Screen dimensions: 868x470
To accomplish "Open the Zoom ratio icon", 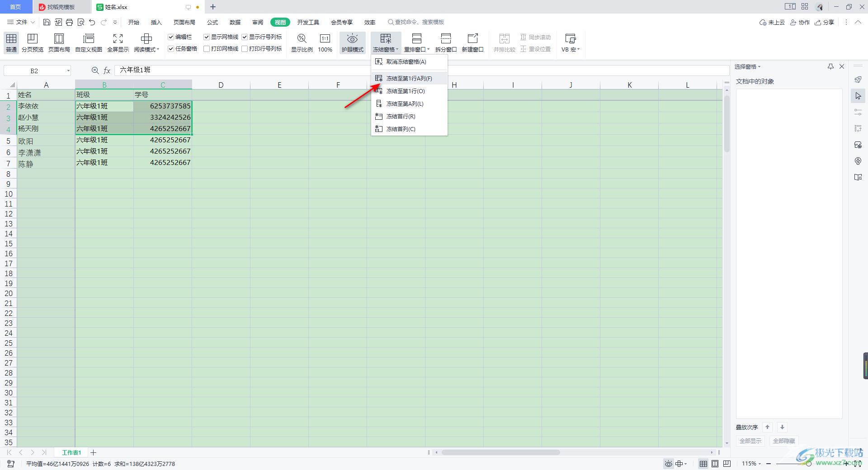I will 302,39.
